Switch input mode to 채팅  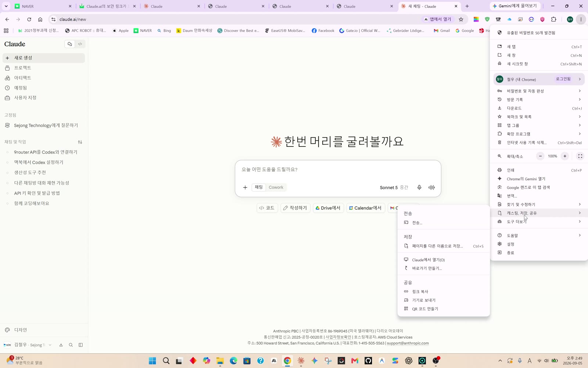tap(259, 187)
